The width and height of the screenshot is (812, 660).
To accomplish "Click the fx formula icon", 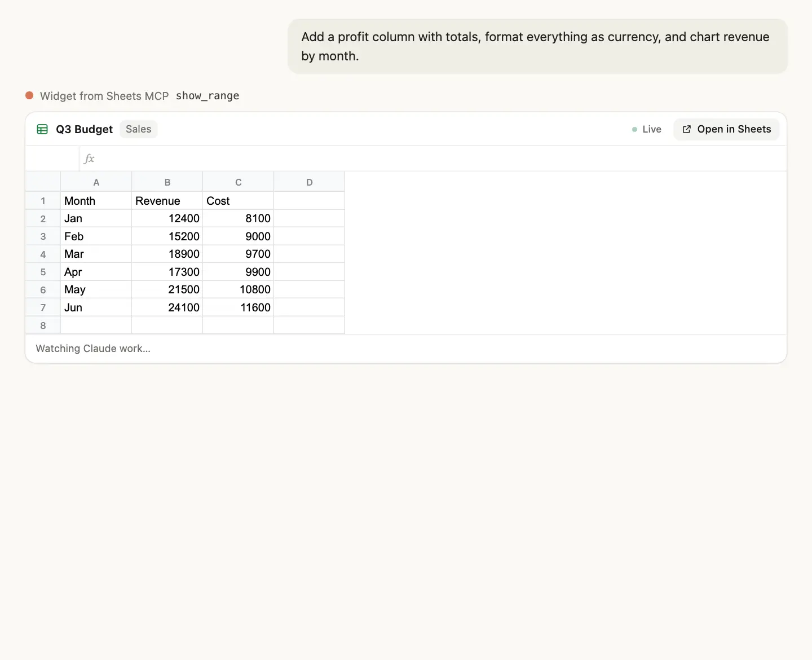I will (x=89, y=159).
